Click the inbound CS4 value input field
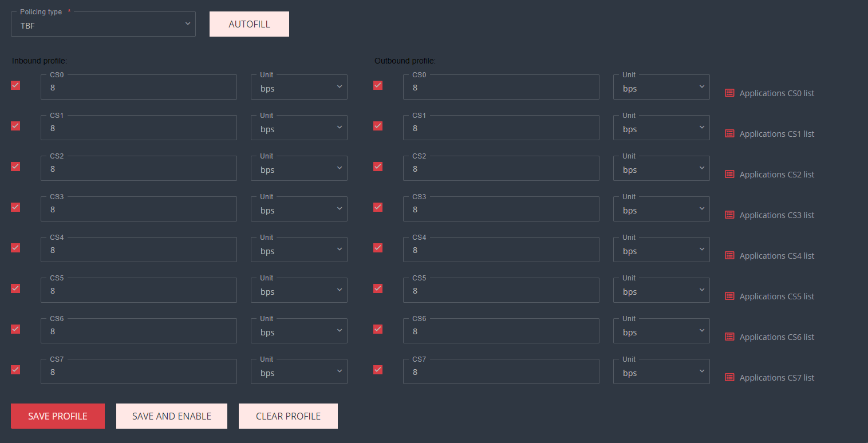Screen dimensions: 868x443 pyautogui.click(x=139, y=250)
